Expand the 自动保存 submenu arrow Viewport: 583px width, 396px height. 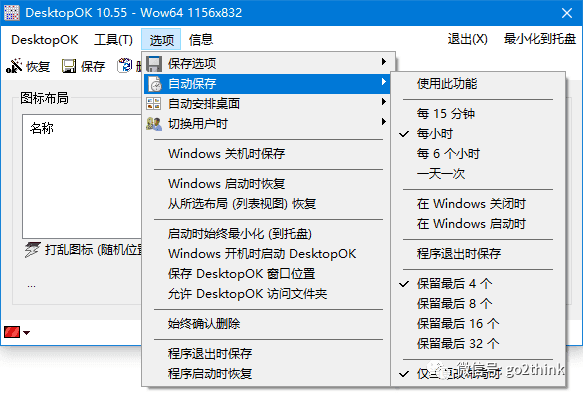[x=384, y=82]
